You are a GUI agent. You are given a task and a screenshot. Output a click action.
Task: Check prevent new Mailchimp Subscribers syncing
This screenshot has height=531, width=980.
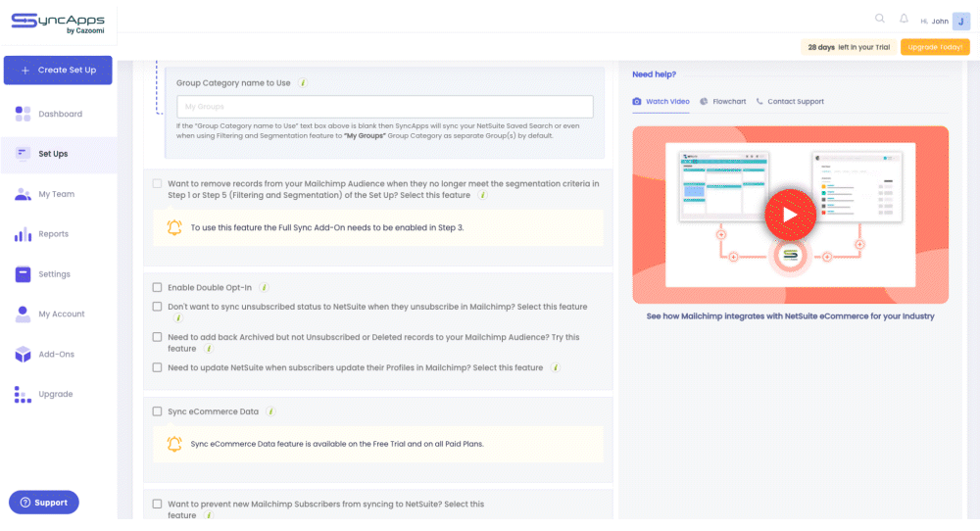[x=157, y=504]
